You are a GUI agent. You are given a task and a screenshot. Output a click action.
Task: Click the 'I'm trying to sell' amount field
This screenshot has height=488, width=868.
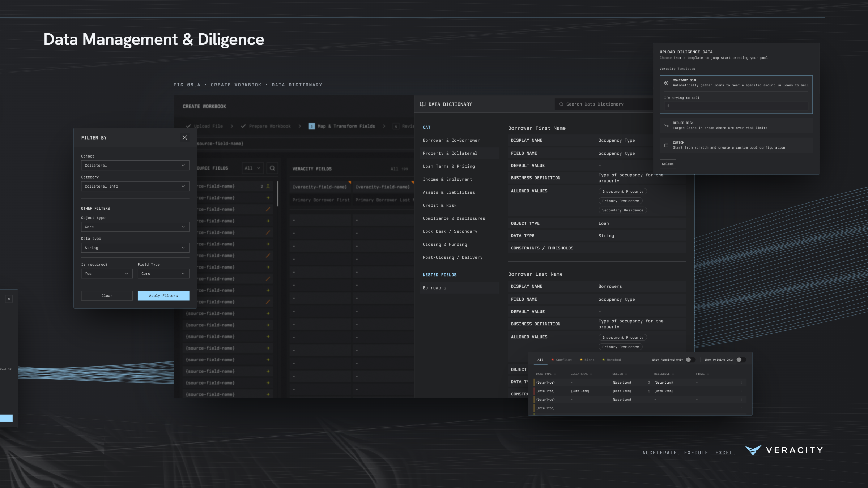click(736, 106)
